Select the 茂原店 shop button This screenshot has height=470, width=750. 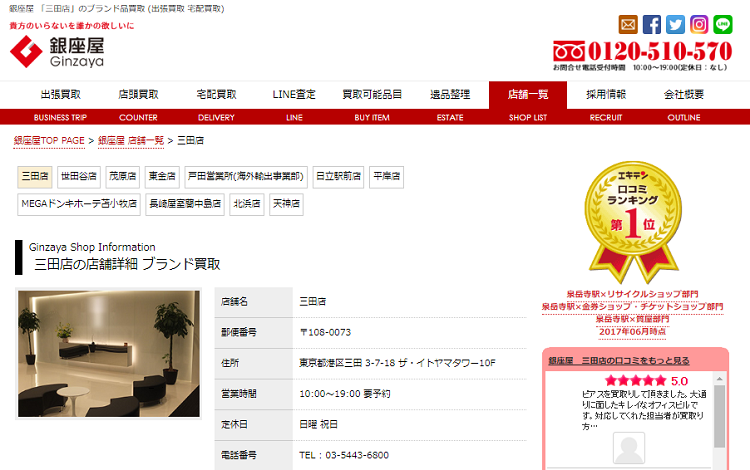click(122, 176)
